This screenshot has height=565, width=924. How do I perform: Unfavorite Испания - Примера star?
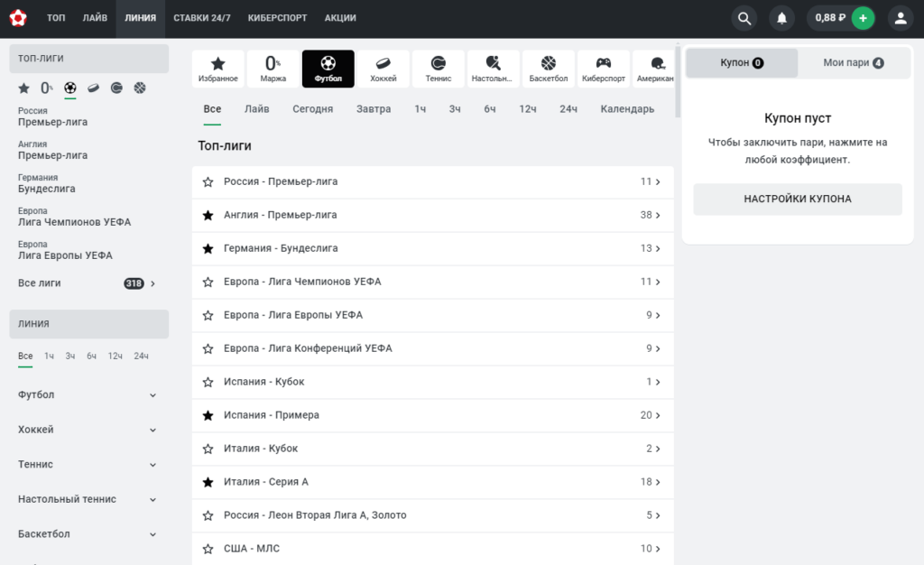coord(208,415)
